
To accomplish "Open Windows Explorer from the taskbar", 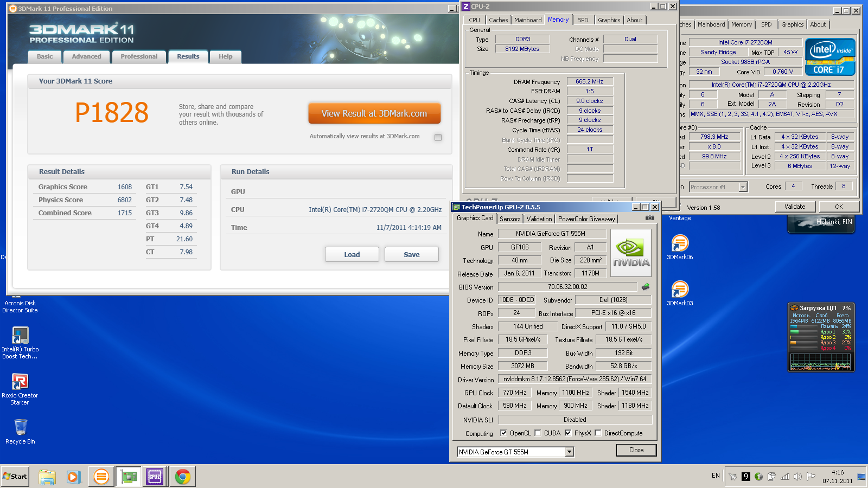I will coord(47,477).
